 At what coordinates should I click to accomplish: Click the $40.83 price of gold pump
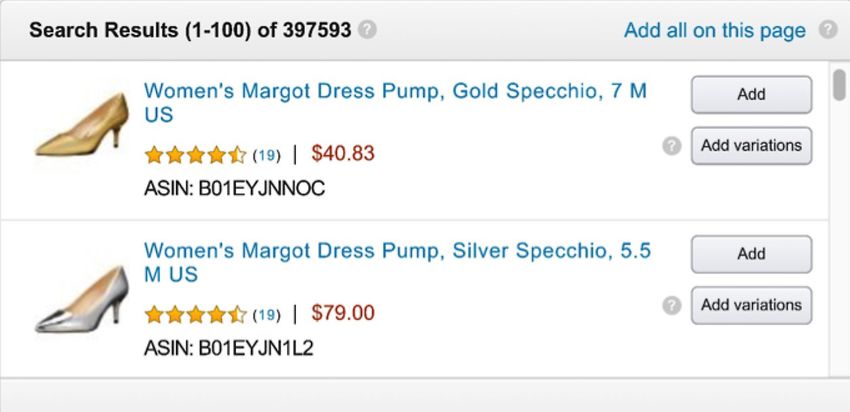coord(343,153)
